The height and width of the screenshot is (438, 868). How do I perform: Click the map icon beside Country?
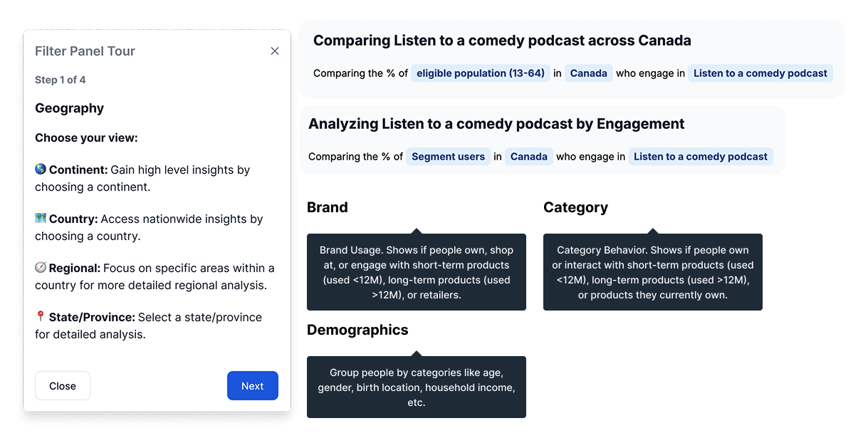click(x=41, y=219)
